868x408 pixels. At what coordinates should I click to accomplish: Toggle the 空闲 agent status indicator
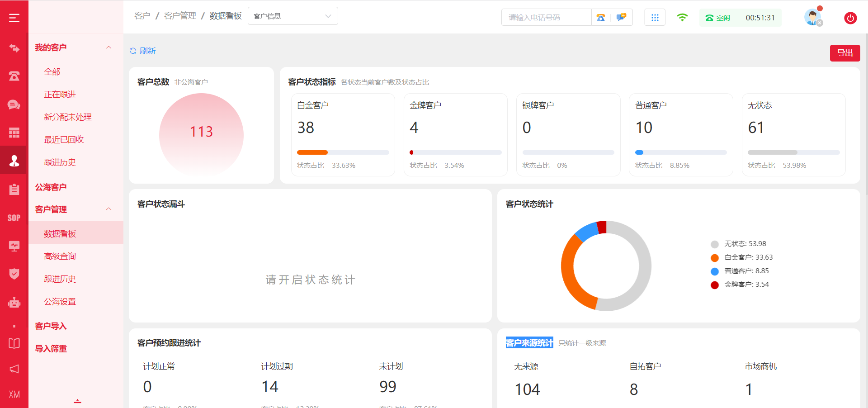[718, 18]
